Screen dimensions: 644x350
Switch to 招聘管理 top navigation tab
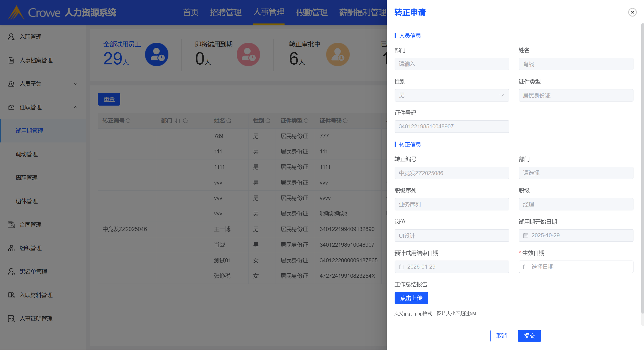click(x=225, y=12)
